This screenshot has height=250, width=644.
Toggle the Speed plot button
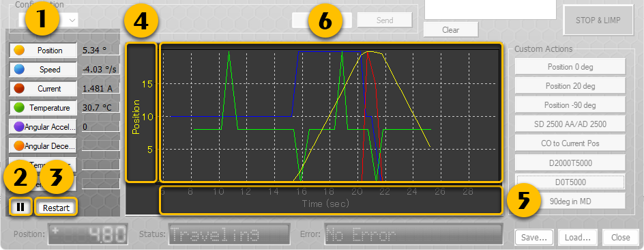pos(43,70)
